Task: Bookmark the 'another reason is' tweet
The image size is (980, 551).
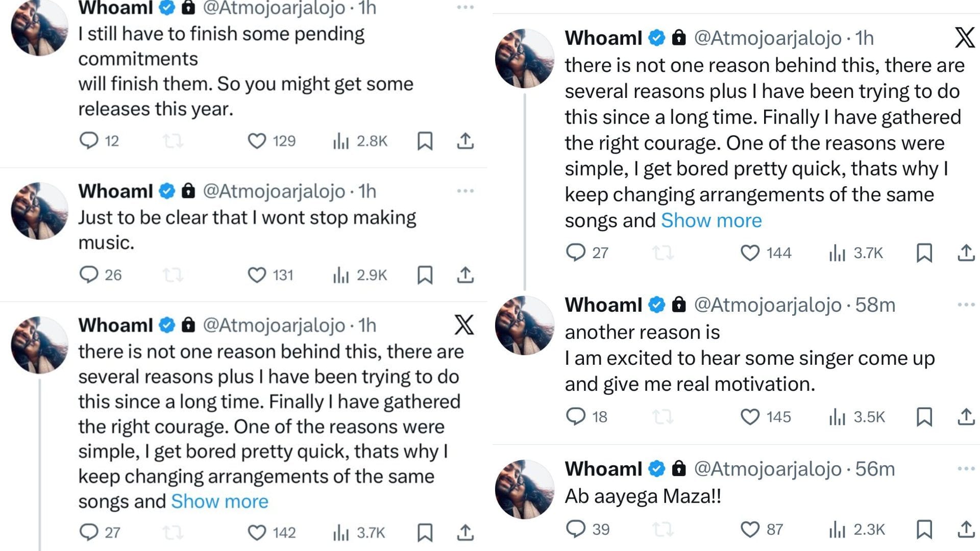Action: [924, 416]
